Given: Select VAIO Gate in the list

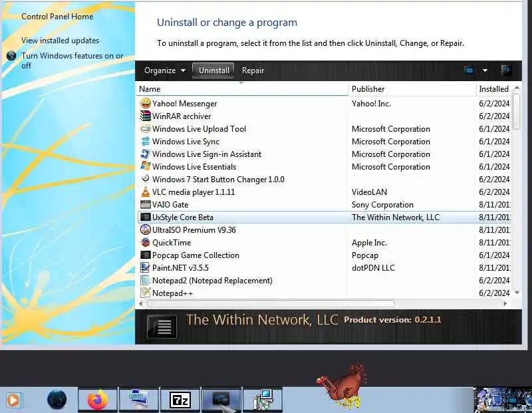Looking at the screenshot, I should (x=325, y=204).
